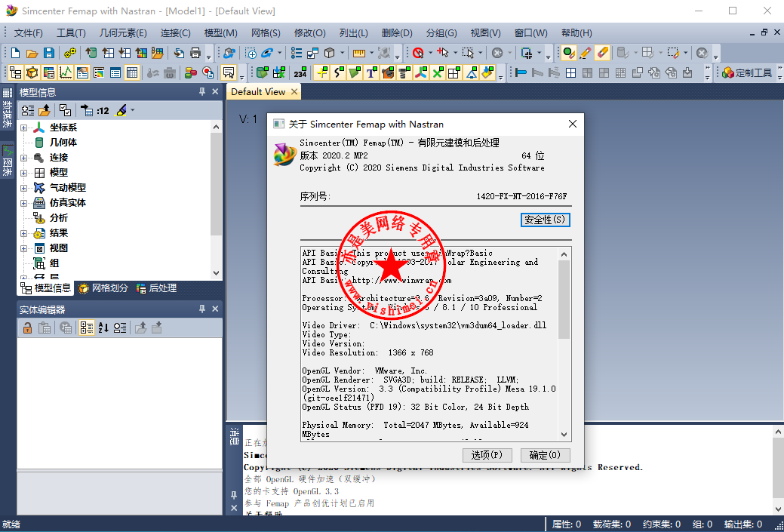The height and width of the screenshot is (532, 784).
Task: Click the 安全性(S) button in About dialog
Action: coord(545,220)
